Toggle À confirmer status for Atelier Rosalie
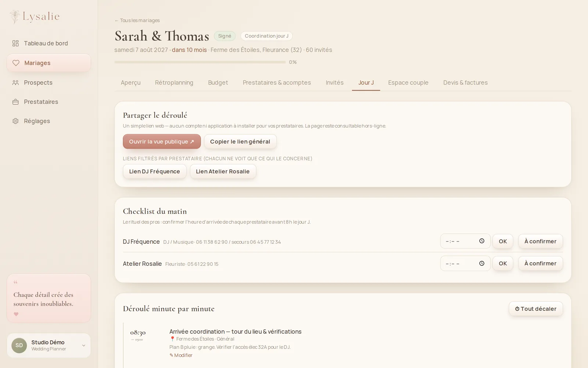The image size is (588, 368). point(540,263)
